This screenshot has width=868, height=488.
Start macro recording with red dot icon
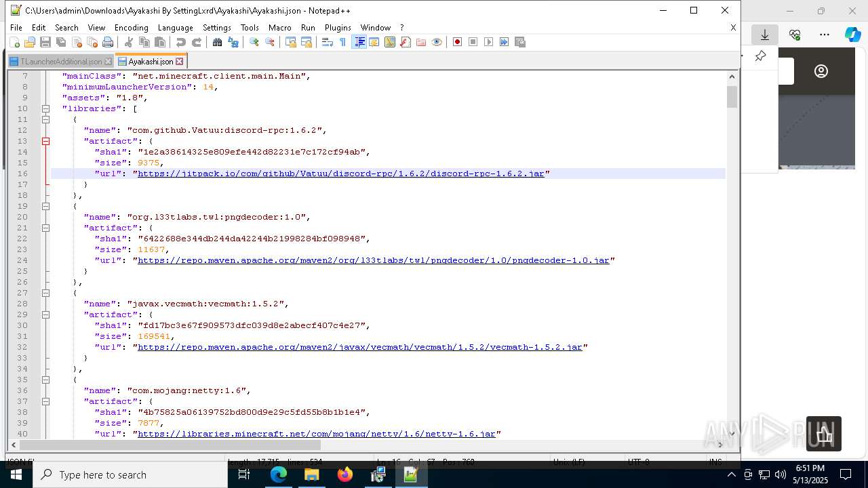(458, 42)
